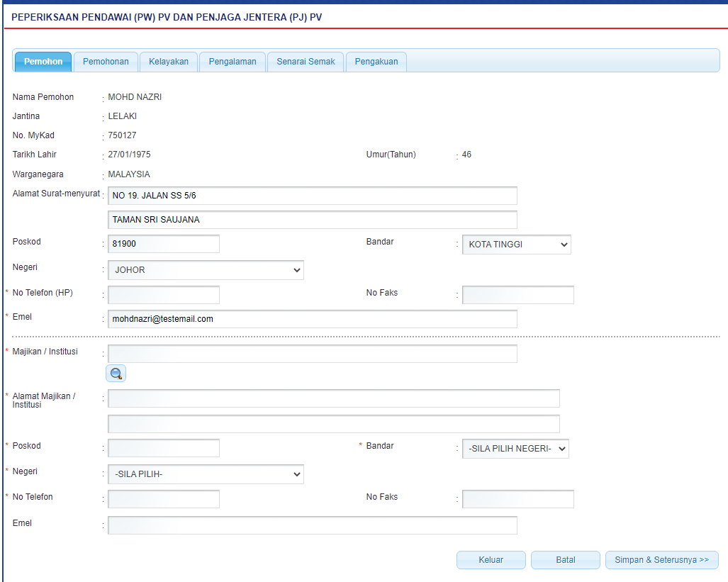Expand the employer Negeri -SILA PILIH- dropdown
This screenshot has width=728, height=582.
206,474
